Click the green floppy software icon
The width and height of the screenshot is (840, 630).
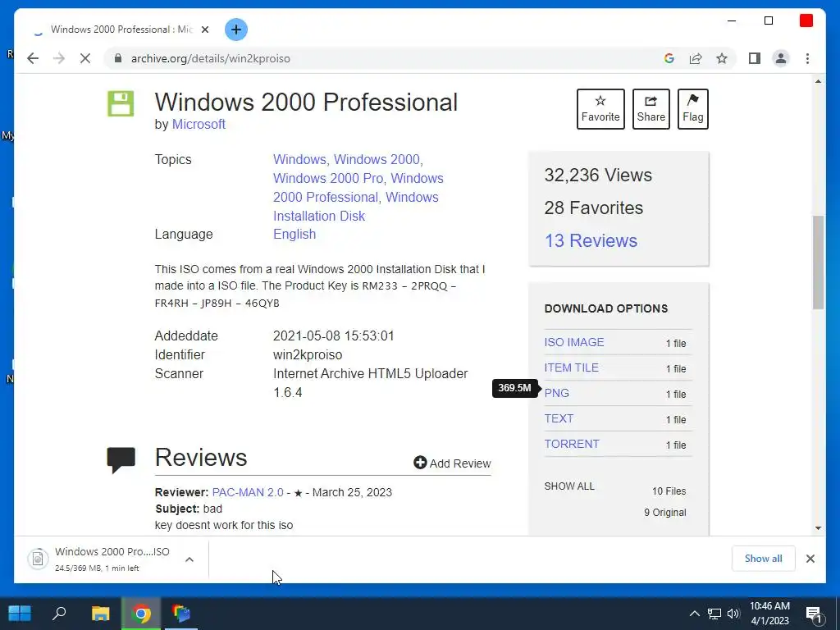[121, 103]
